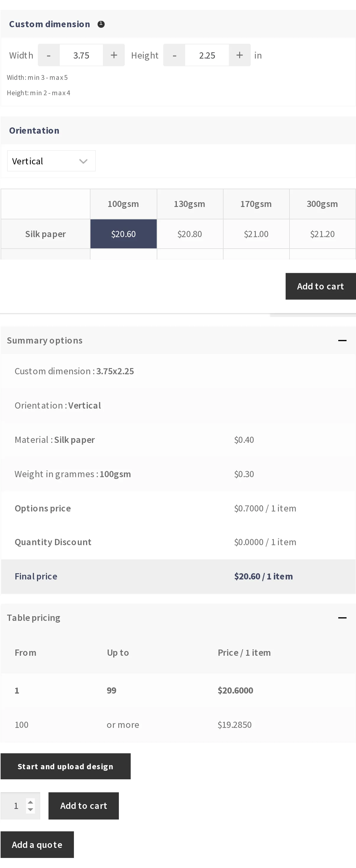356x868 pixels.
Task: Click the Custom dimension heading text
Action: (50, 24)
